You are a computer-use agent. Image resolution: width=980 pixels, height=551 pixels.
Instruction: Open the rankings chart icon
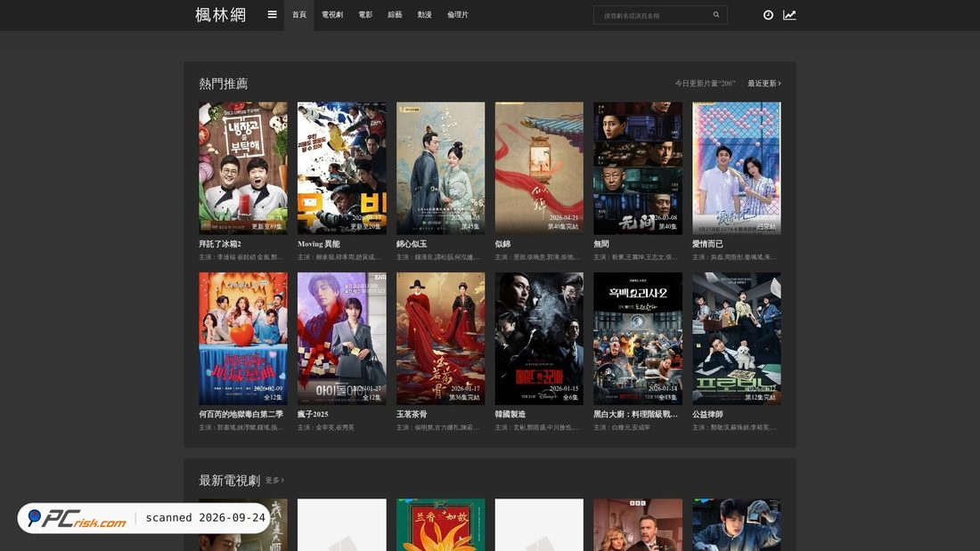(789, 15)
